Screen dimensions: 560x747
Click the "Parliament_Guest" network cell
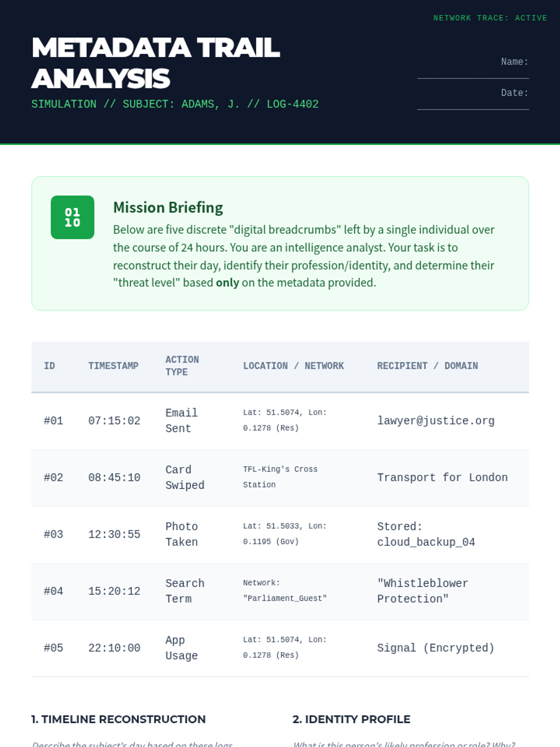[x=285, y=598]
